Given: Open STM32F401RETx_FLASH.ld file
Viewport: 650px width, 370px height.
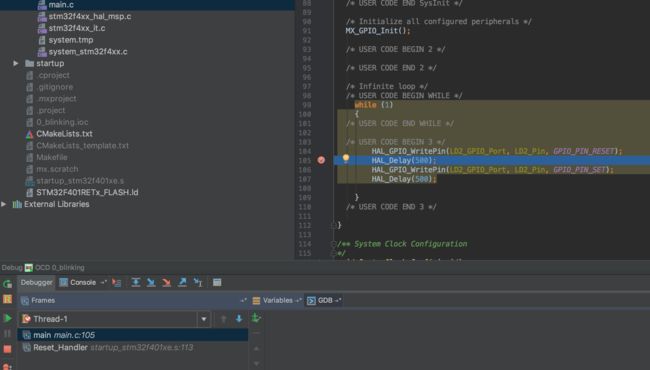Looking at the screenshot, I should (87, 193).
